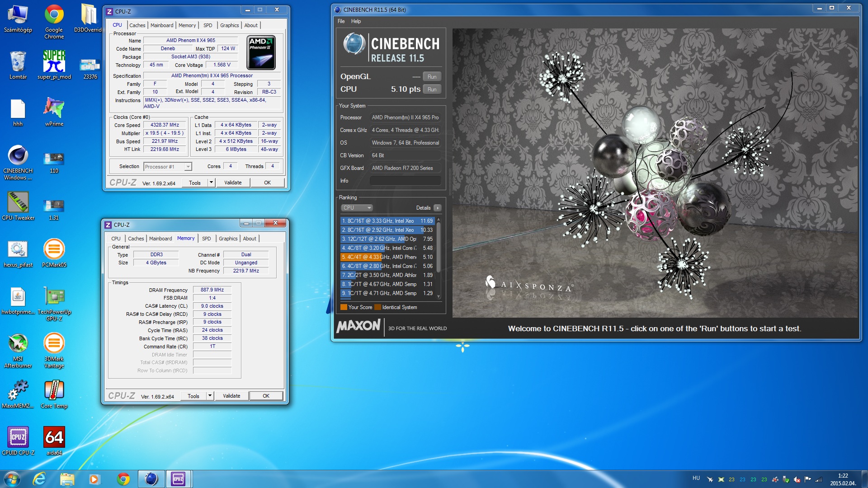Click OK in lower CPU-Z window
The height and width of the screenshot is (488, 868).
[266, 396]
